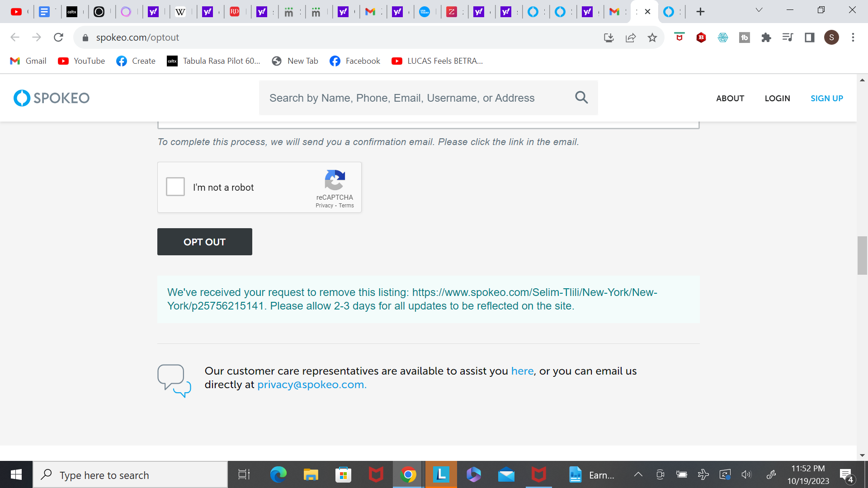Click the McAfee extension icon in toolbar
The height and width of the screenshot is (488, 868).
coord(679,38)
